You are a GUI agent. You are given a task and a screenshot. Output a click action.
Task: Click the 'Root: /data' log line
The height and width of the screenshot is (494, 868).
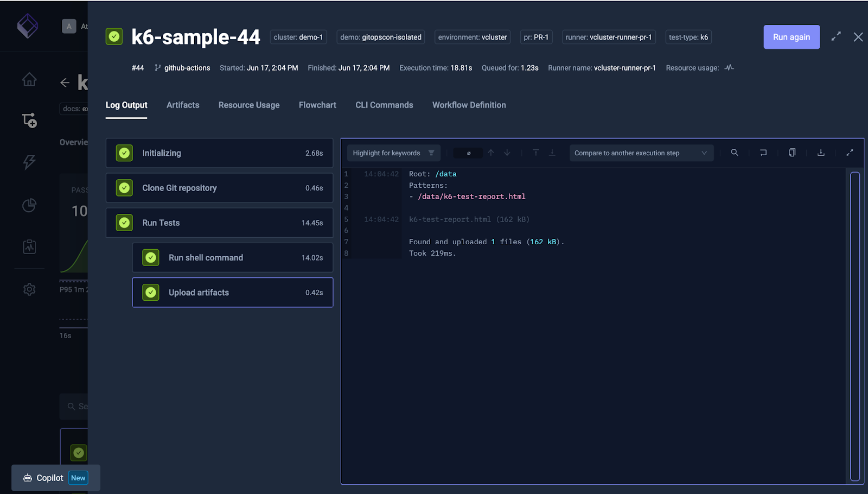pos(433,174)
